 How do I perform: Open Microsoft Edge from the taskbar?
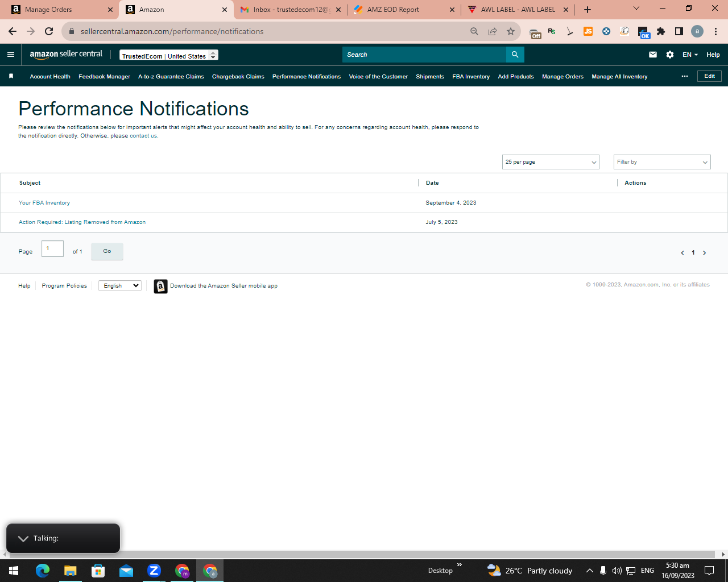pos(43,571)
